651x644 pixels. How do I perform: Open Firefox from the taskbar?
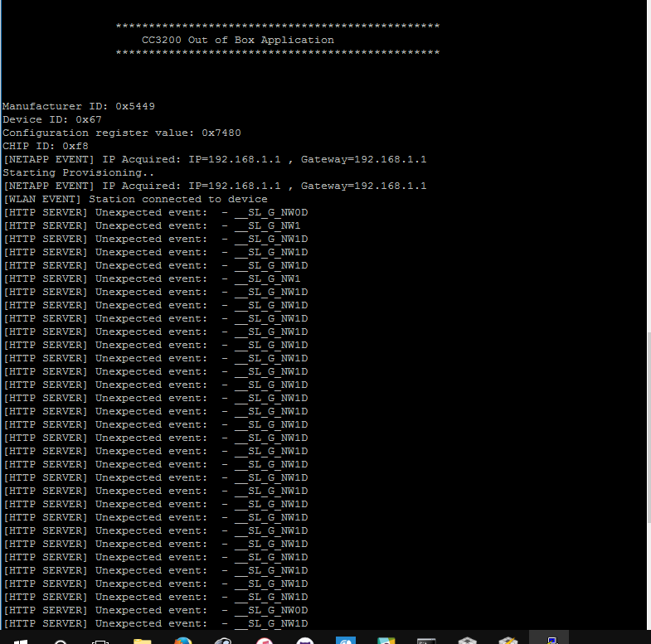point(182,641)
